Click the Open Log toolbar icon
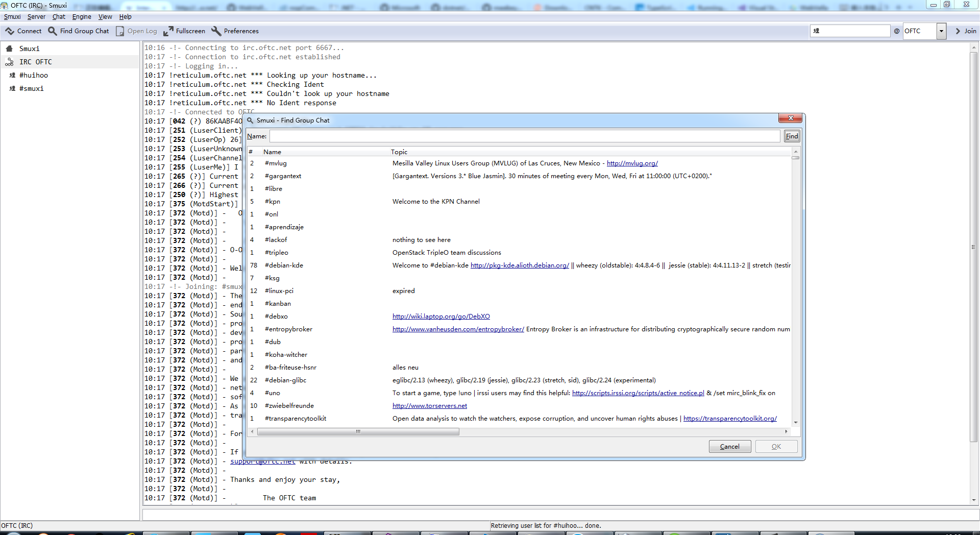980x535 pixels. (x=120, y=31)
